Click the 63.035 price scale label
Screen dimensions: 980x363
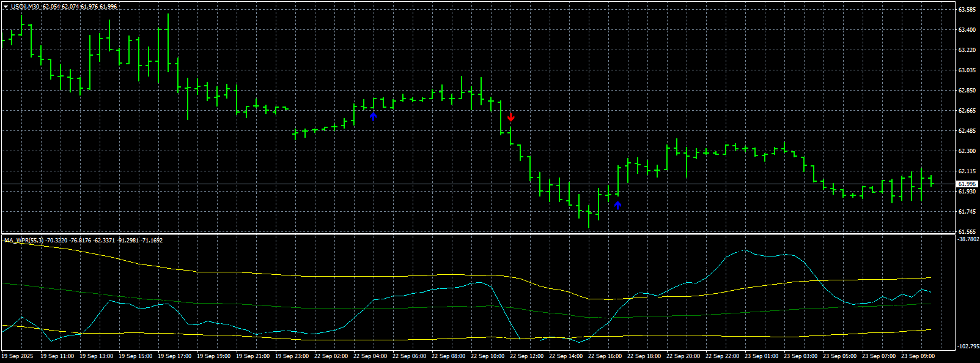(967, 70)
